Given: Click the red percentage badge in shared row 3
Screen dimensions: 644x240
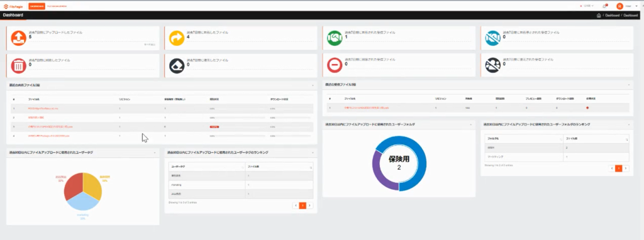Looking at the screenshot, I should [x=214, y=127].
